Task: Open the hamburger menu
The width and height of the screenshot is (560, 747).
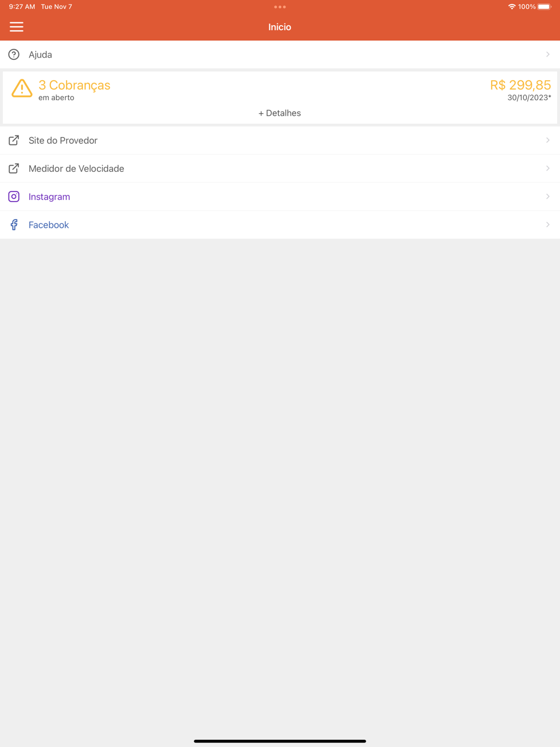Action: 16,27
